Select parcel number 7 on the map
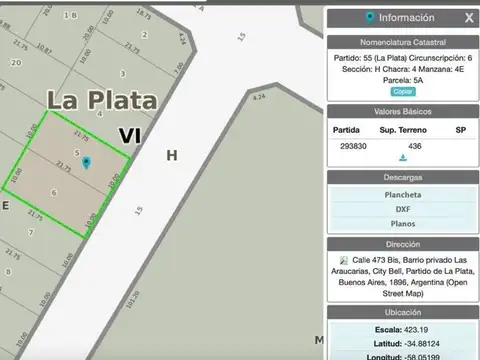480x360 pixels. tap(31, 232)
